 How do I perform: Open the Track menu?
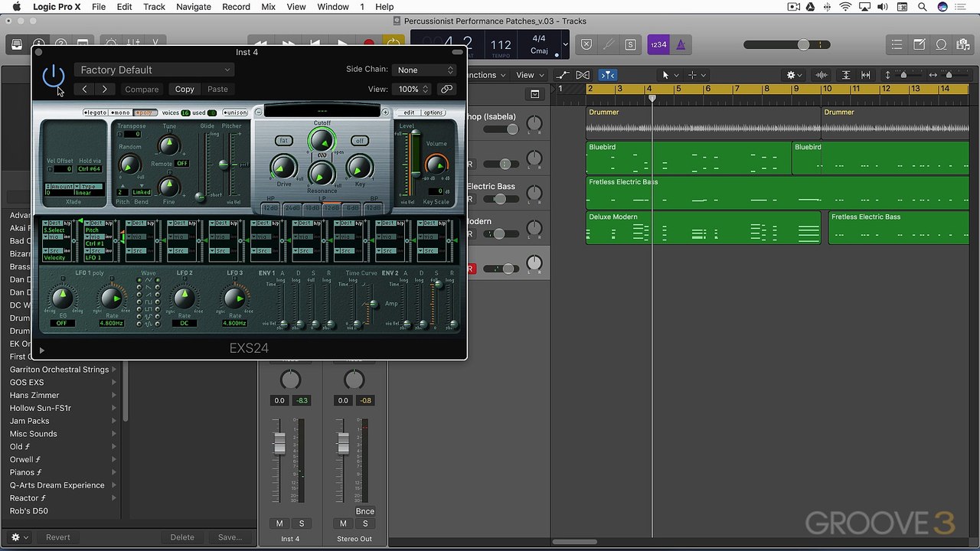(154, 7)
